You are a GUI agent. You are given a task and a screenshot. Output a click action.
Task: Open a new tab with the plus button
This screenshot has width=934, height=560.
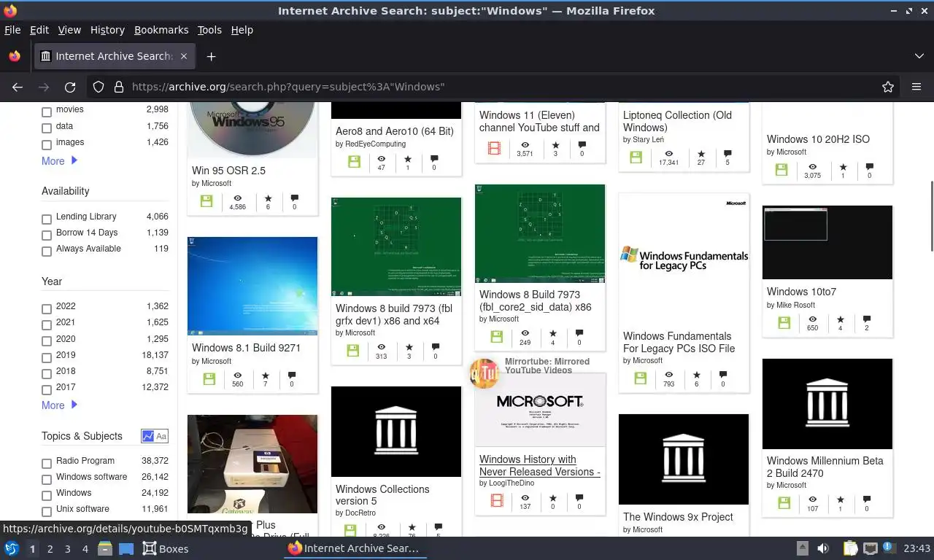[x=211, y=56]
